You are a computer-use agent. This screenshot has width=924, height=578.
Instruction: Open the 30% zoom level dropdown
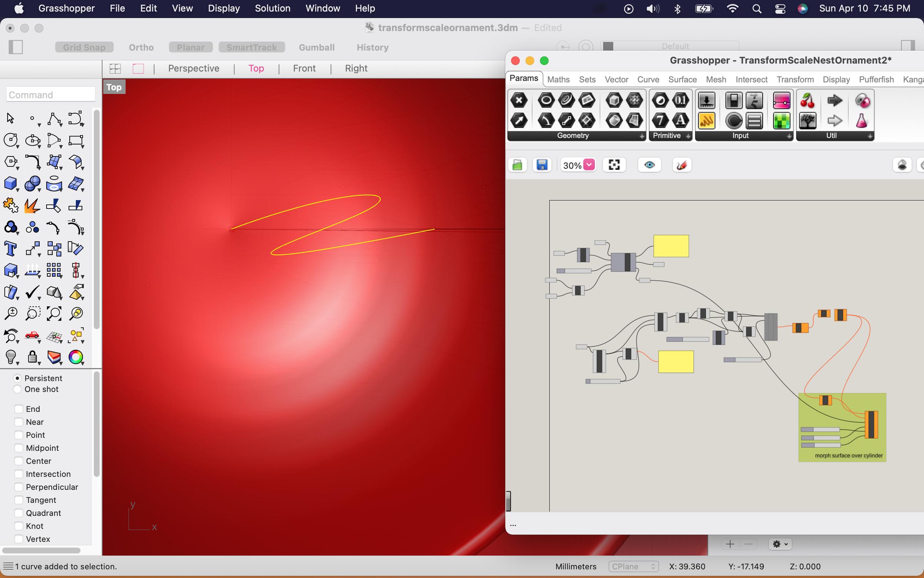[x=589, y=165]
